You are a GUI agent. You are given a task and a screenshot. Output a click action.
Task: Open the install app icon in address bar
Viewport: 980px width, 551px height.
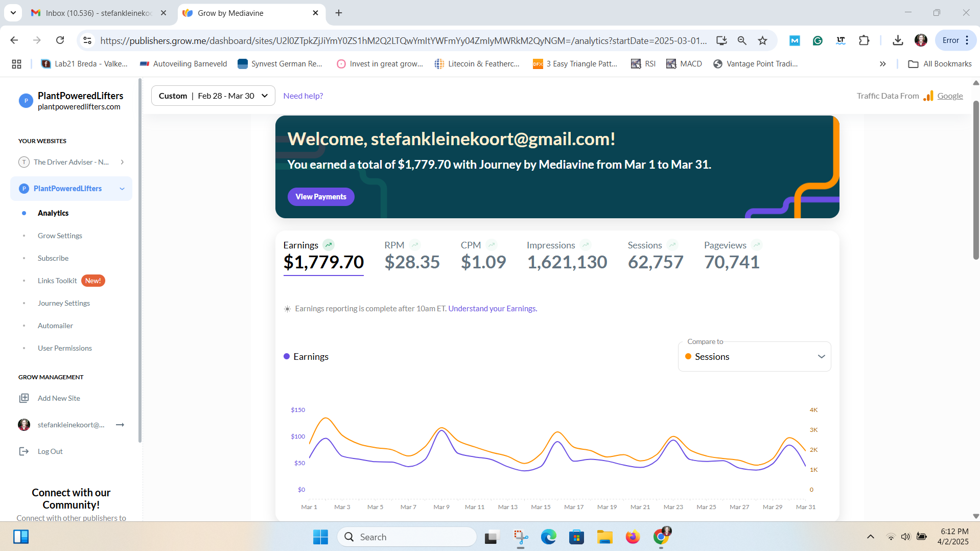721,40
